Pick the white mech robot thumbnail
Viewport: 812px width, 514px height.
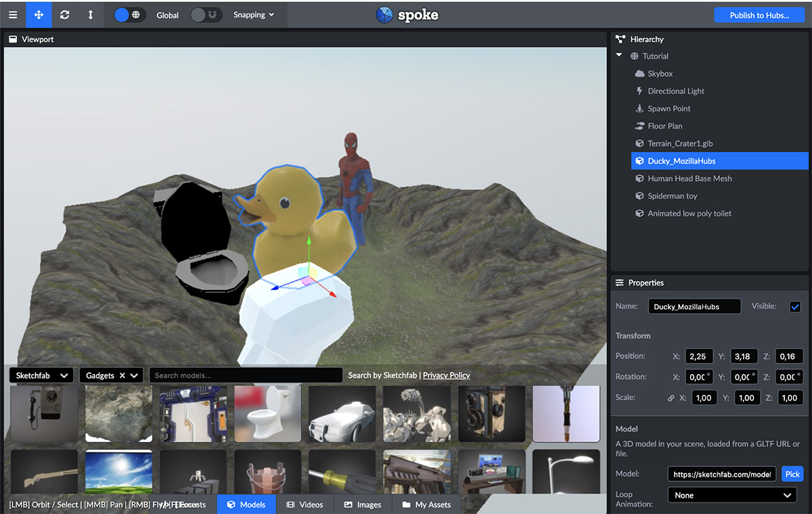pyautogui.click(x=417, y=414)
